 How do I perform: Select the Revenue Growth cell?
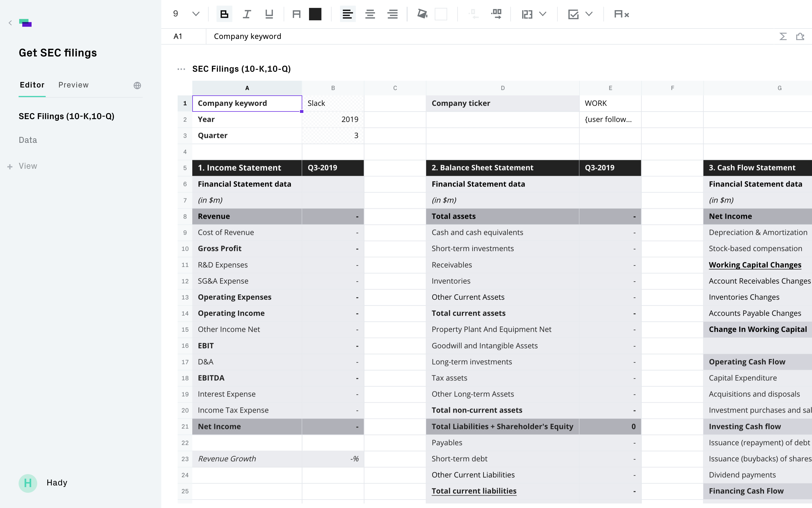(247, 459)
